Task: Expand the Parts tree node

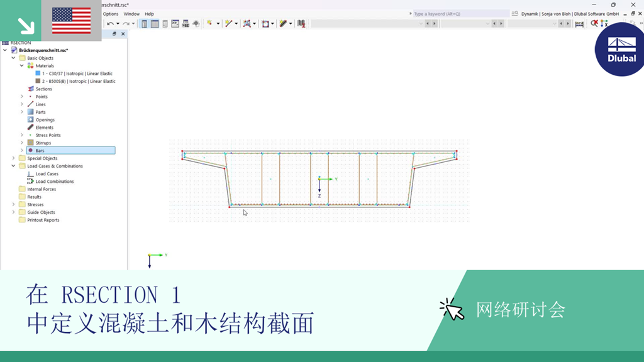Action: pos(22,112)
